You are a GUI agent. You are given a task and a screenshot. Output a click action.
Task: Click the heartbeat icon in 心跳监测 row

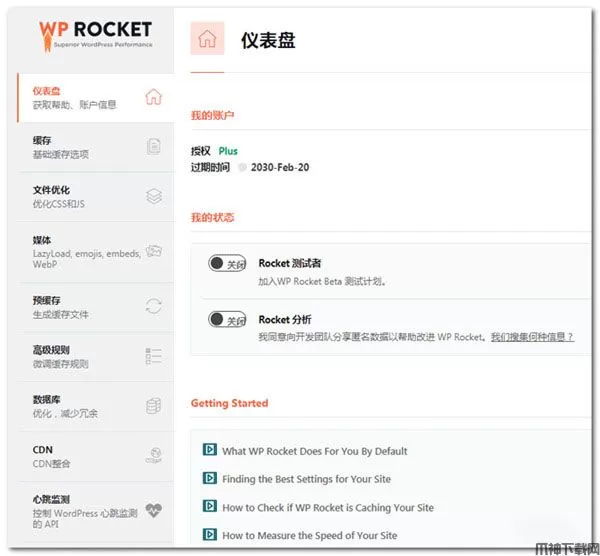tap(154, 510)
